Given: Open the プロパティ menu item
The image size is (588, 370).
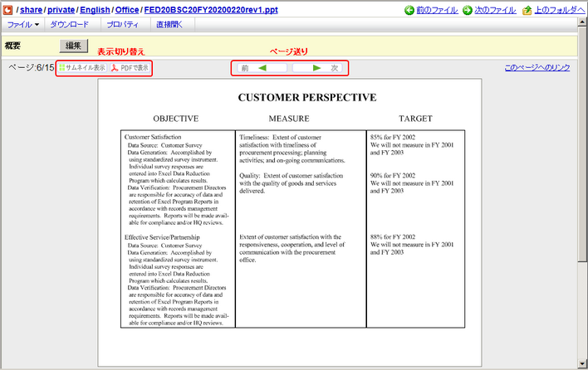Looking at the screenshot, I should 124,25.
